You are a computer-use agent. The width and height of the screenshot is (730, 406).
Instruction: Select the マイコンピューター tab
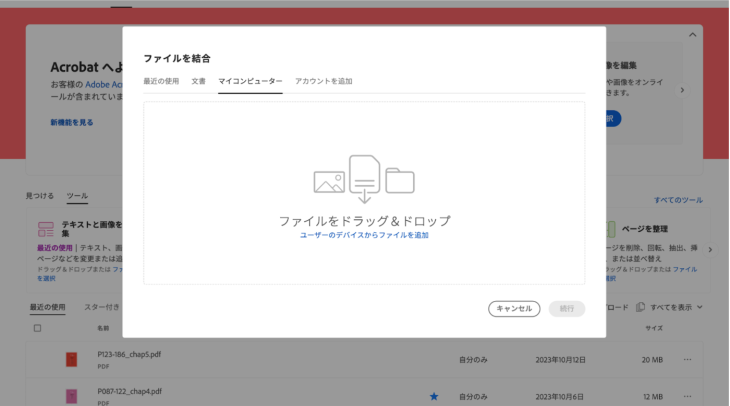click(x=250, y=81)
